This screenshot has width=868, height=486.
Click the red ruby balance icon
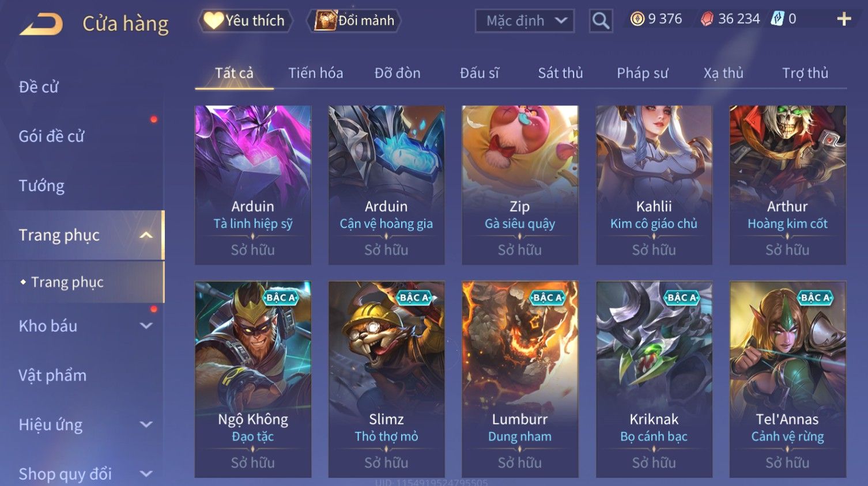click(x=707, y=19)
